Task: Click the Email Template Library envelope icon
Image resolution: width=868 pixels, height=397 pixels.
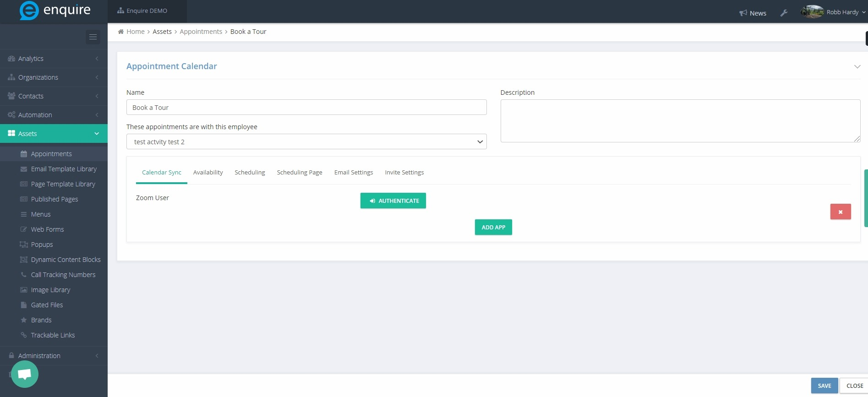Action: point(24,169)
